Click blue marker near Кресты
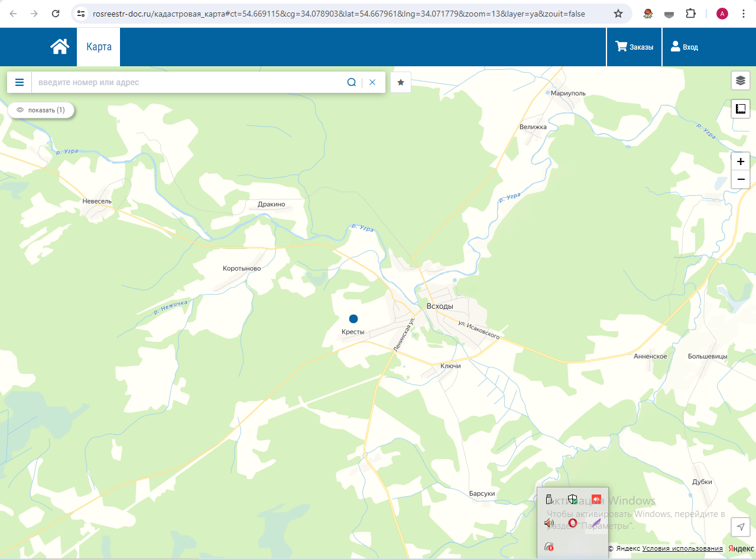This screenshot has height=559, width=756. pyautogui.click(x=353, y=319)
